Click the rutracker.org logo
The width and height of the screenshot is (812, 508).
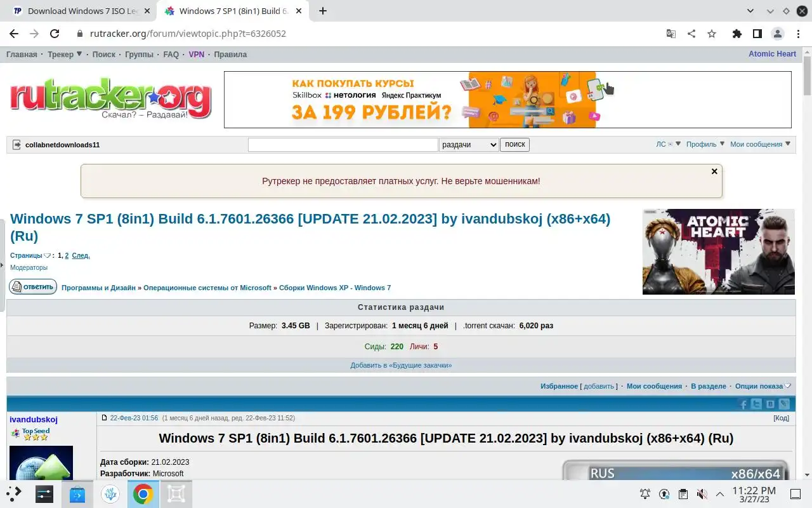[110, 98]
